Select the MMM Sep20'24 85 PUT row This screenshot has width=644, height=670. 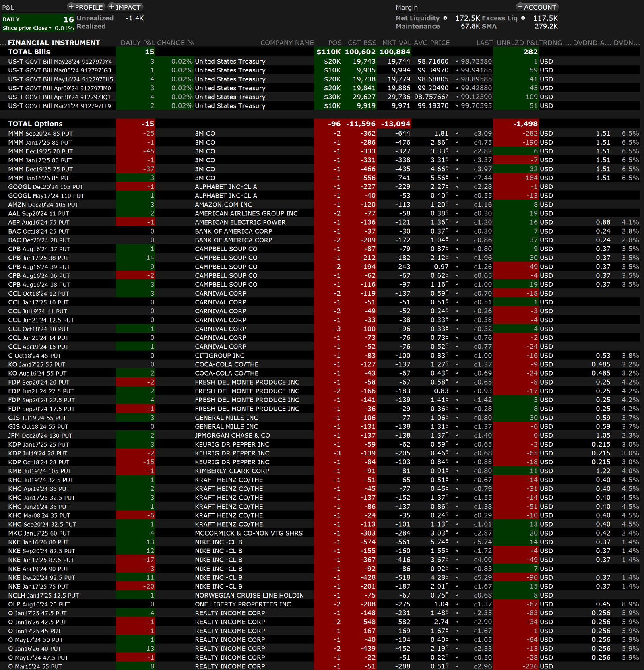40,134
